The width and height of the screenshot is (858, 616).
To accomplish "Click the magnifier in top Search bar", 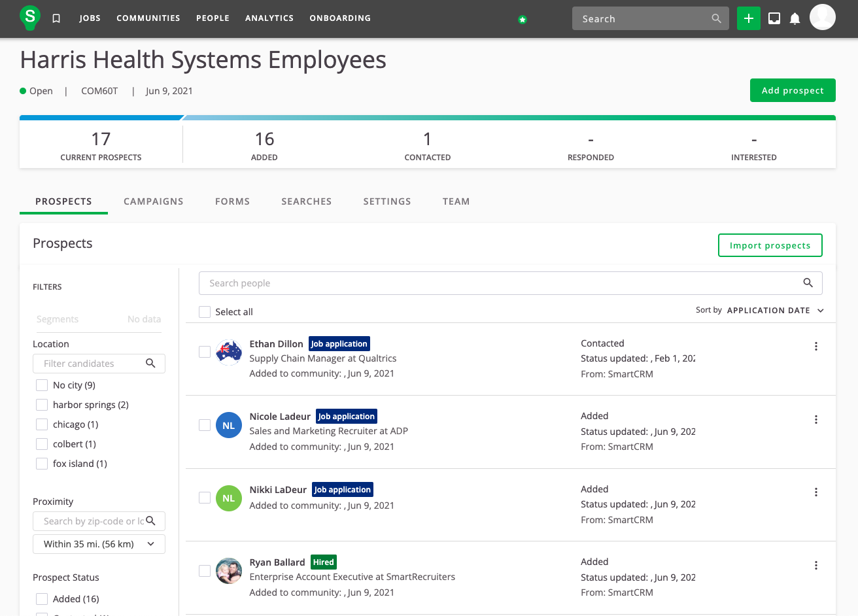I will (717, 19).
